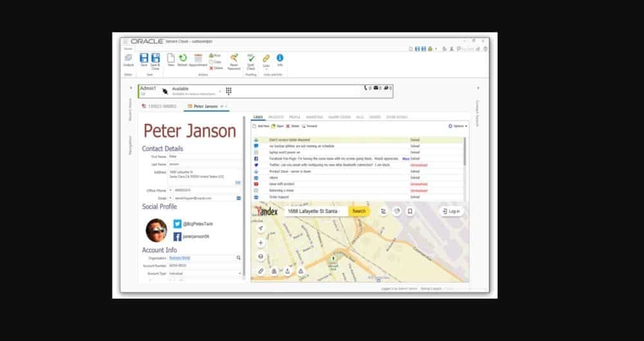Click the Save icon in the ribbon
Image resolution: width=644 pixels, height=341 pixels.
pos(144,58)
